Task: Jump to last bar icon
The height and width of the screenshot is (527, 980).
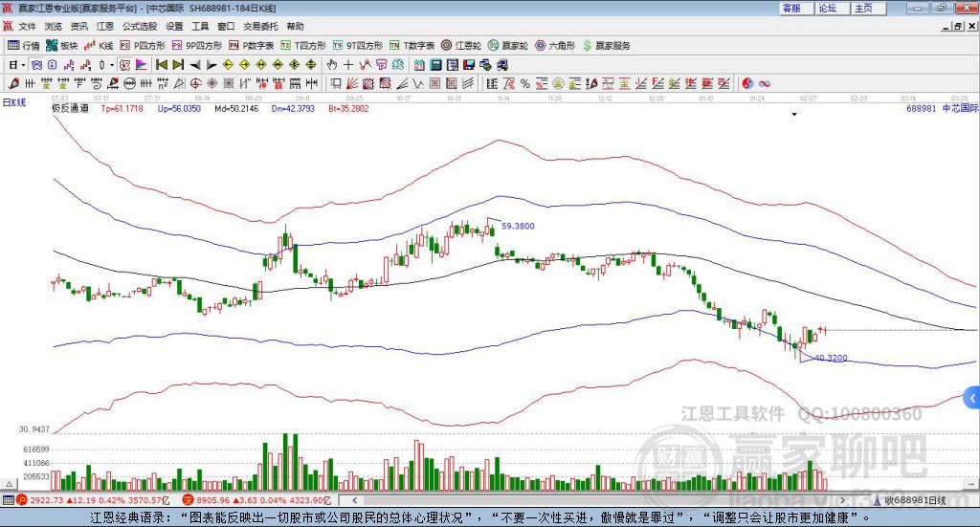Action: point(178,65)
